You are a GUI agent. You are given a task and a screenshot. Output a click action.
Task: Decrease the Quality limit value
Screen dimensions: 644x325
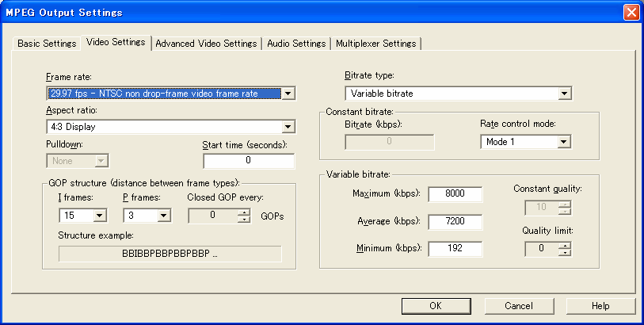tap(564, 253)
